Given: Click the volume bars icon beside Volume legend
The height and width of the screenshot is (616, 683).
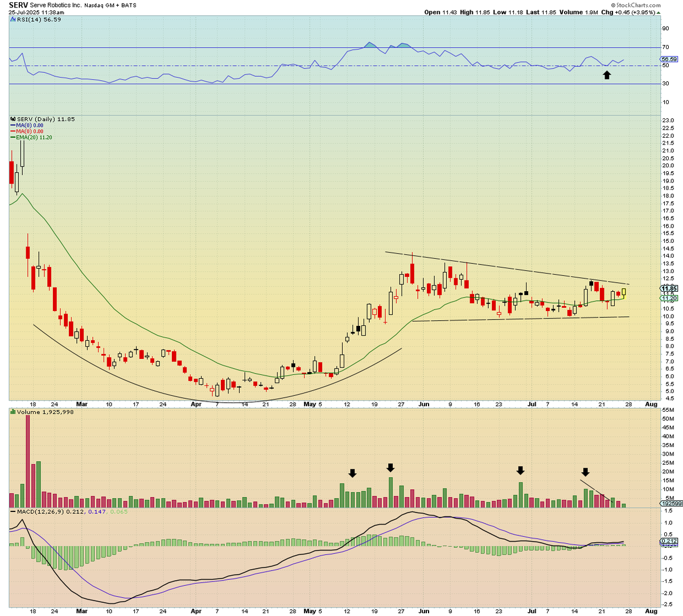Looking at the screenshot, I should click(13, 412).
